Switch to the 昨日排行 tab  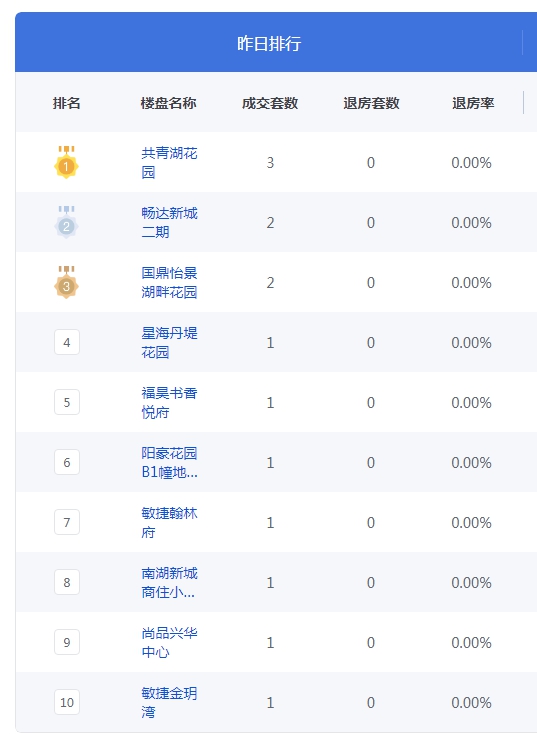(269, 43)
